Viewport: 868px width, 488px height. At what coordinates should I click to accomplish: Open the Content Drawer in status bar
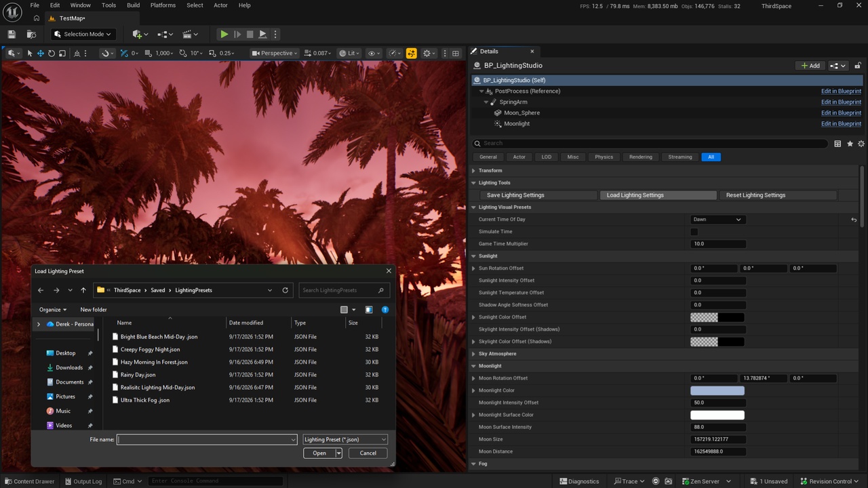click(x=29, y=481)
